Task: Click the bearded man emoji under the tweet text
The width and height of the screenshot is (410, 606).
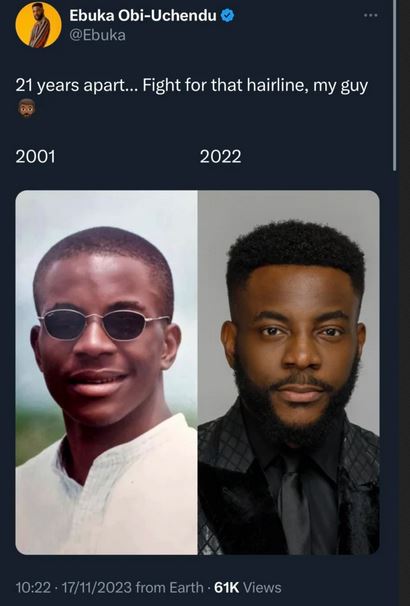Action: coord(26,108)
